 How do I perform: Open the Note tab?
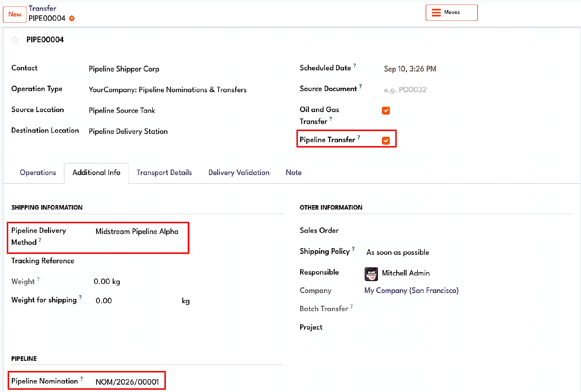(x=294, y=173)
